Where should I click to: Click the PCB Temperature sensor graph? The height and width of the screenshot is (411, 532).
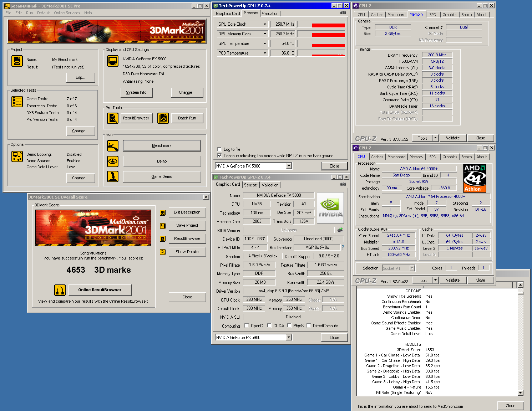321,53
